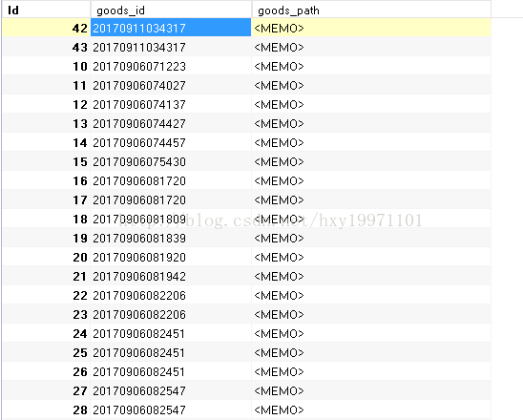The height and width of the screenshot is (420, 523).
Task: Click the goods_path column header
Action: [x=371, y=10]
